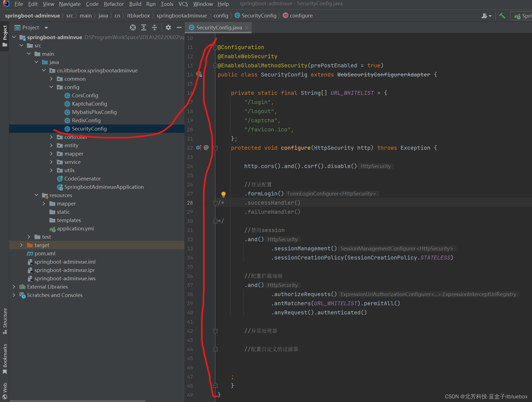532x402 pixels.
Task: Toggle the Bookmarks tool window
Action: pos(5,358)
